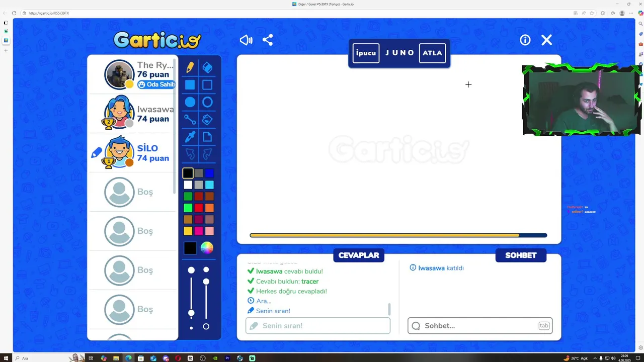
Task: Open Copilot in the browser sidebar
Action: click(640, 14)
